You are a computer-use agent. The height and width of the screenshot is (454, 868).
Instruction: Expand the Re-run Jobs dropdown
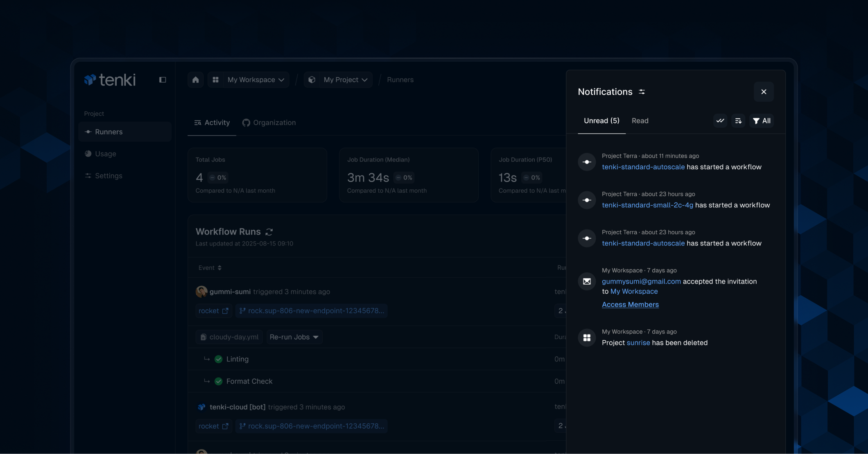[294, 337]
